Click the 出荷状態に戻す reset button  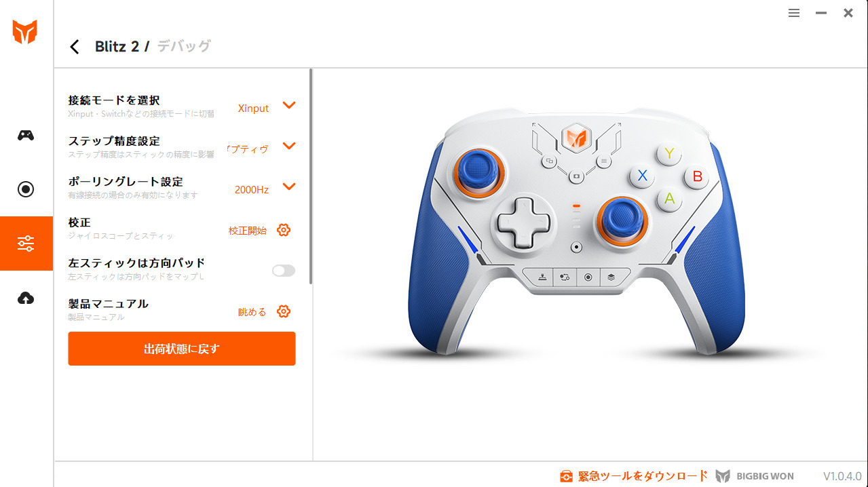[182, 349]
